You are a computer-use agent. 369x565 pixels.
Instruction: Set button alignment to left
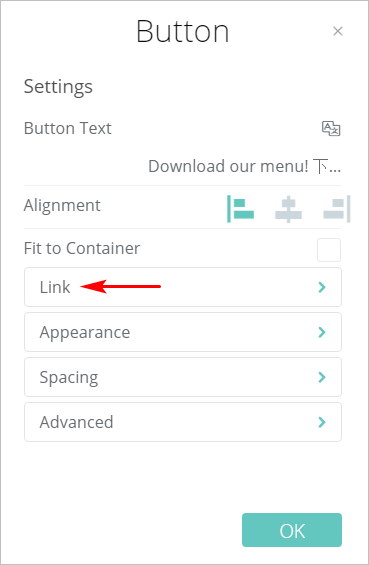240,209
